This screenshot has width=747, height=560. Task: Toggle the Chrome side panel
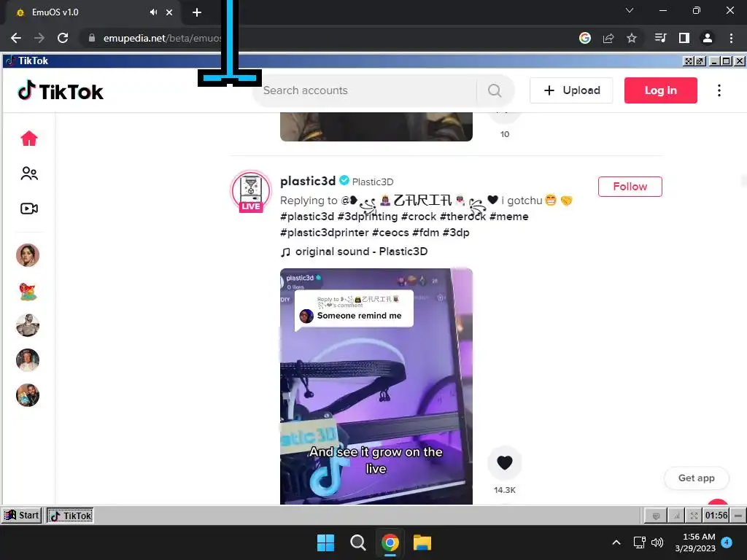click(x=684, y=38)
